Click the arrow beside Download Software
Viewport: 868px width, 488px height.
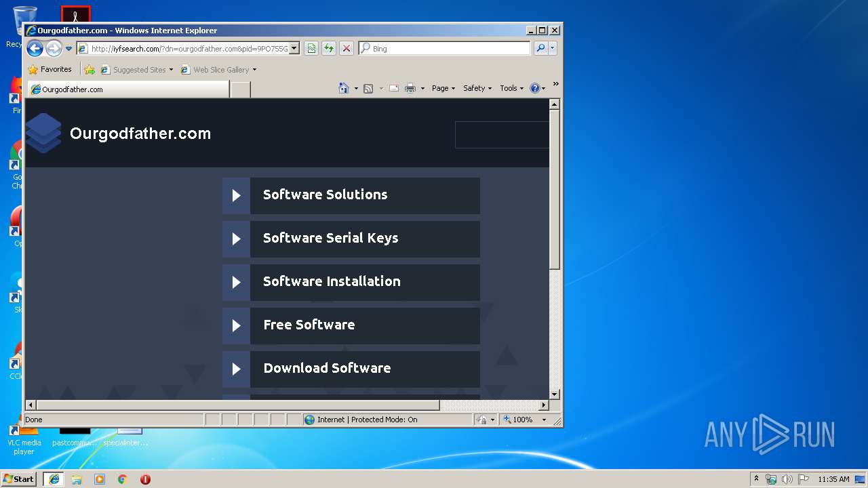click(x=236, y=369)
